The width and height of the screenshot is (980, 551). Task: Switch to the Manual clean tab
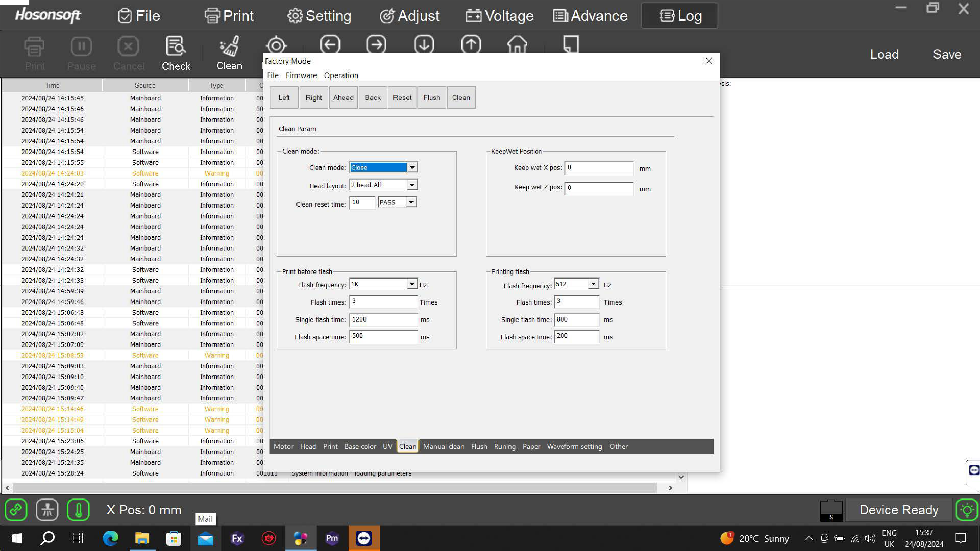(443, 446)
